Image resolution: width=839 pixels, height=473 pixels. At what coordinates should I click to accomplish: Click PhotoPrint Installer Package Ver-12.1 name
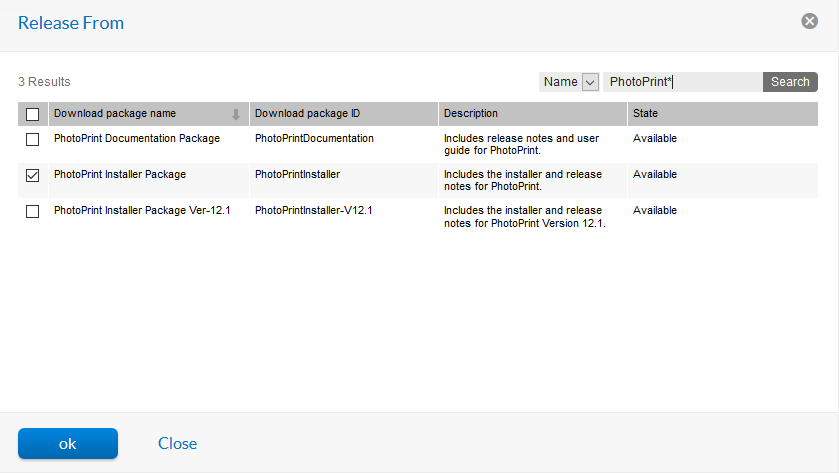pos(142,211)
